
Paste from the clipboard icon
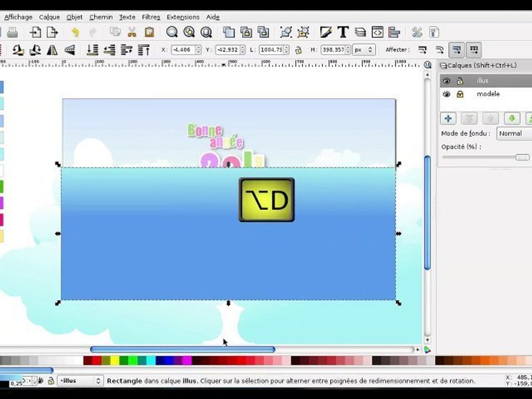[149, 33]
